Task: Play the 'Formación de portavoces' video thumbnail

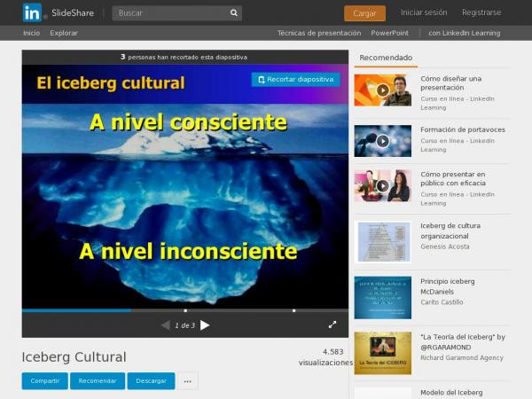Action: [382, 141]
